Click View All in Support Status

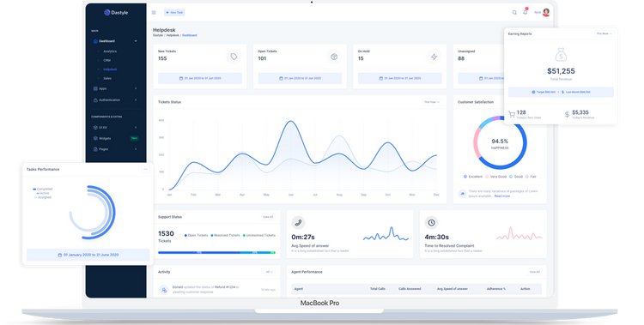pyautogui.click(x=268, y=217)
